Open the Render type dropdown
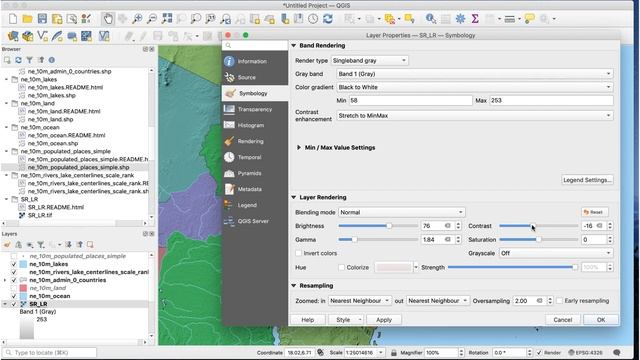This screenshot has width=640, height=360. click(369, 60)
